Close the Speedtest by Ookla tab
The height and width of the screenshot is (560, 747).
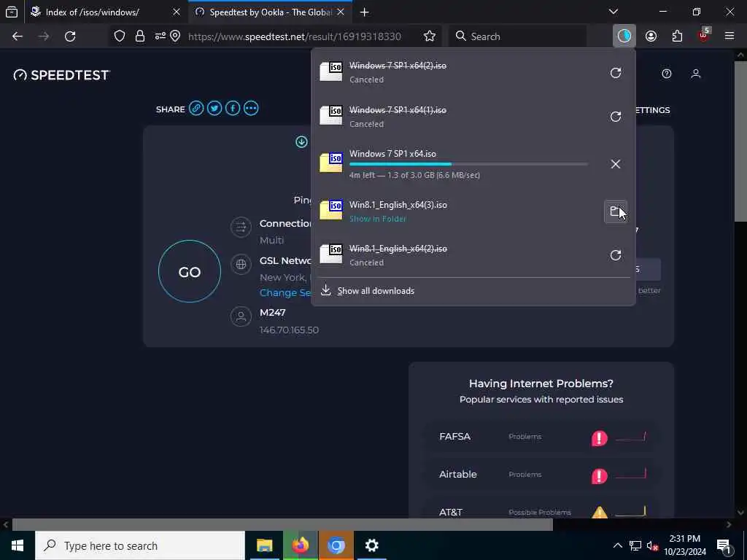pos(341,12)
